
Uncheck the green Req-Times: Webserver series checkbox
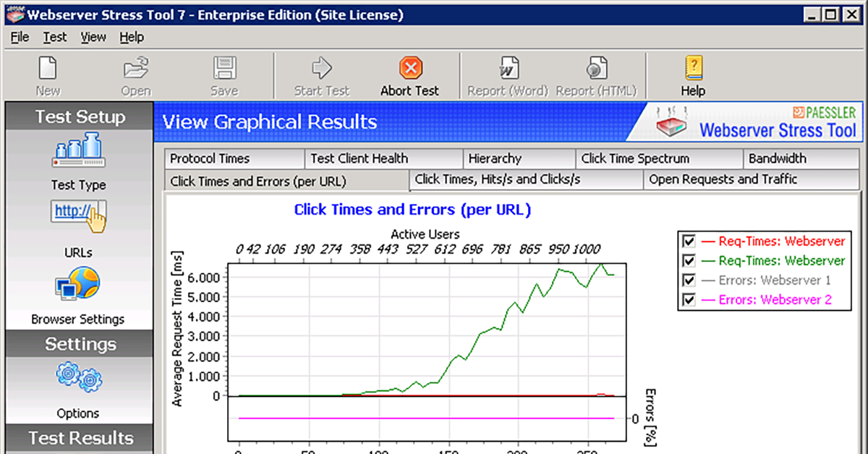point(689,261)
